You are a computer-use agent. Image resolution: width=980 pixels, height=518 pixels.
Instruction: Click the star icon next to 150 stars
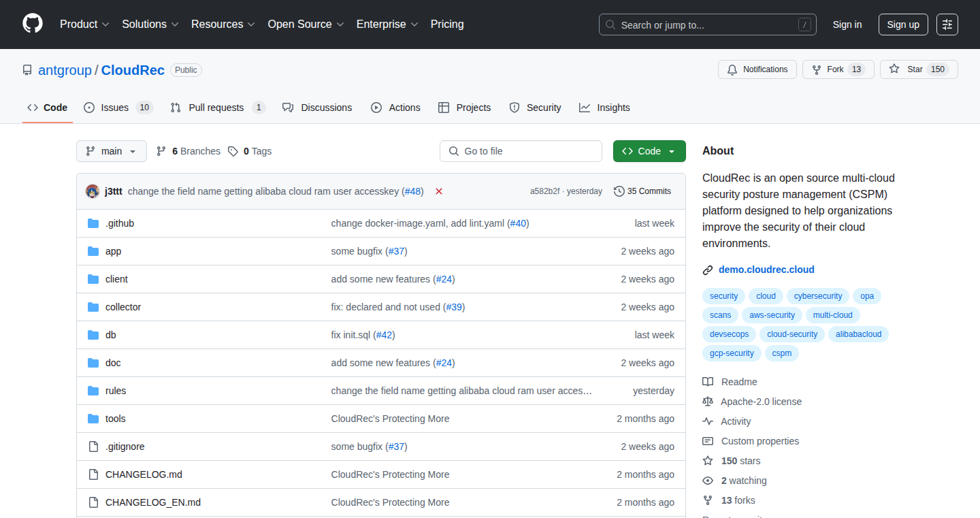[708, 461]
